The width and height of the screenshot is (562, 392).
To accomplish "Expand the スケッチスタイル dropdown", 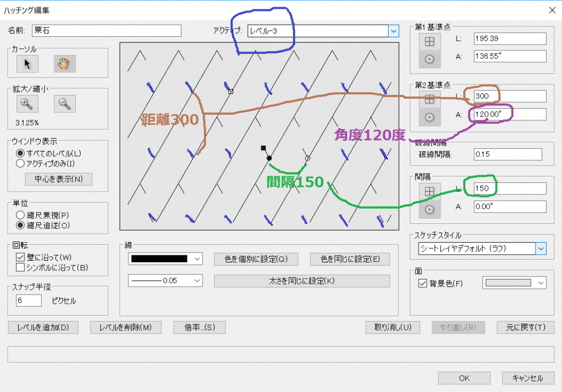I will coord(541,249).
